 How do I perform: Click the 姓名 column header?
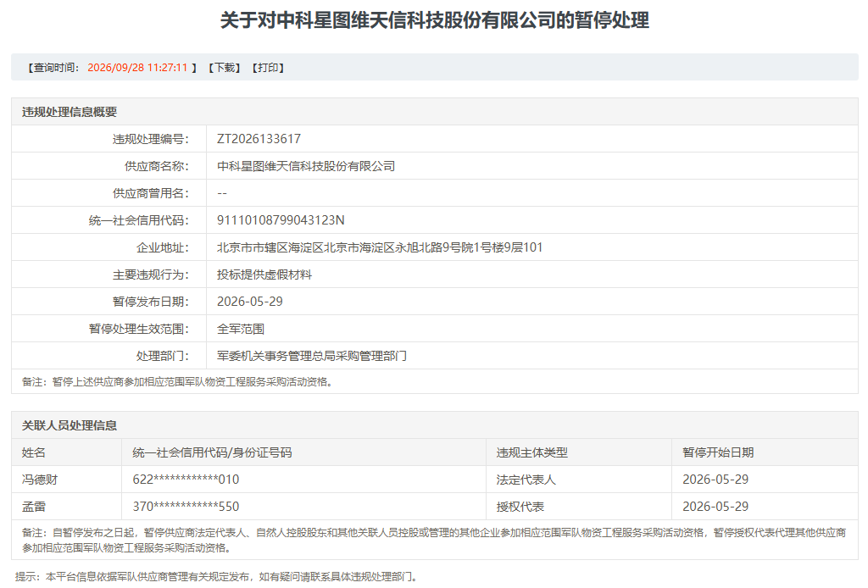click(x=33, y=452)
